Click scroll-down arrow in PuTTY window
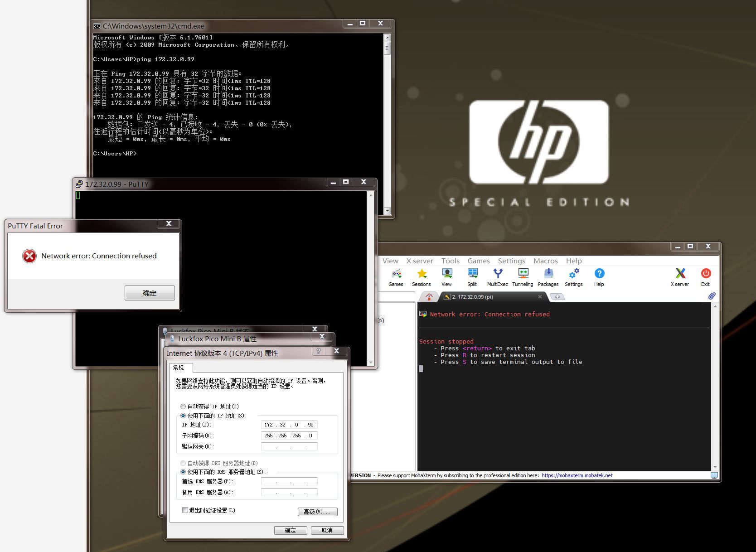The image size is (756, 552). tap(371, 363)
